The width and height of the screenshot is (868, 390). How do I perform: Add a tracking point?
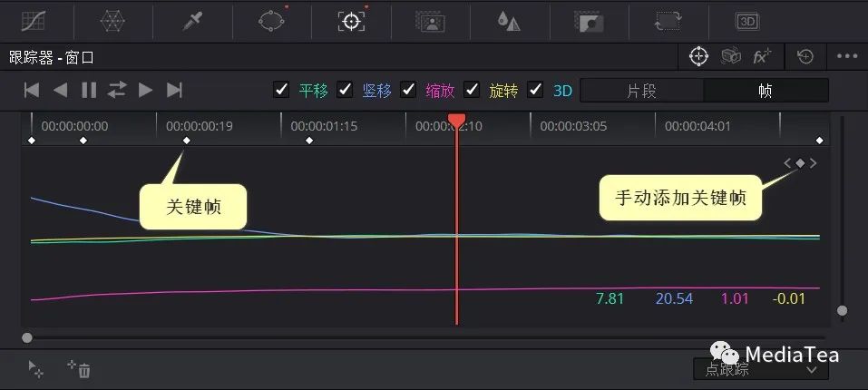point(36,369)
